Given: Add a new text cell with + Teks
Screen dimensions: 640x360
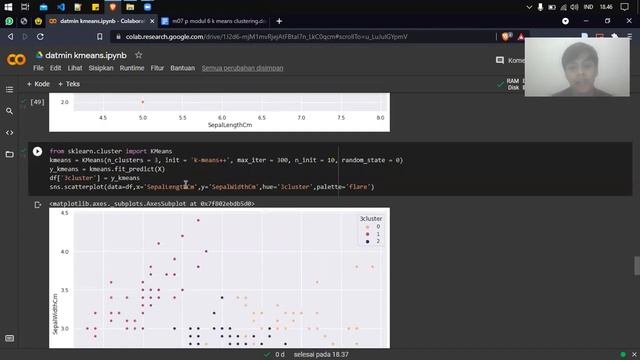Looking at the screenshot, I should pos(69,84).
